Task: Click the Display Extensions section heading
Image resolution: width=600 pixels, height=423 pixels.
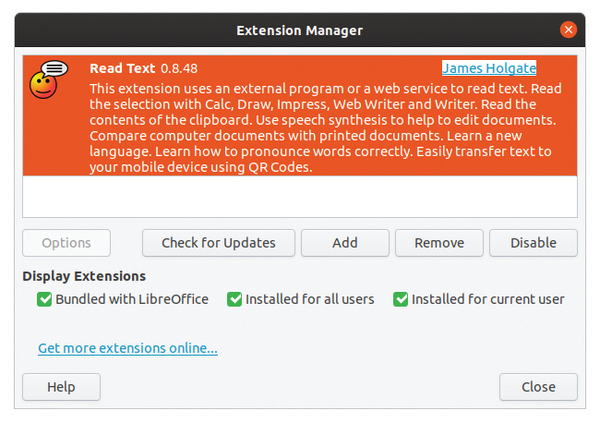Action: [84, 276]
